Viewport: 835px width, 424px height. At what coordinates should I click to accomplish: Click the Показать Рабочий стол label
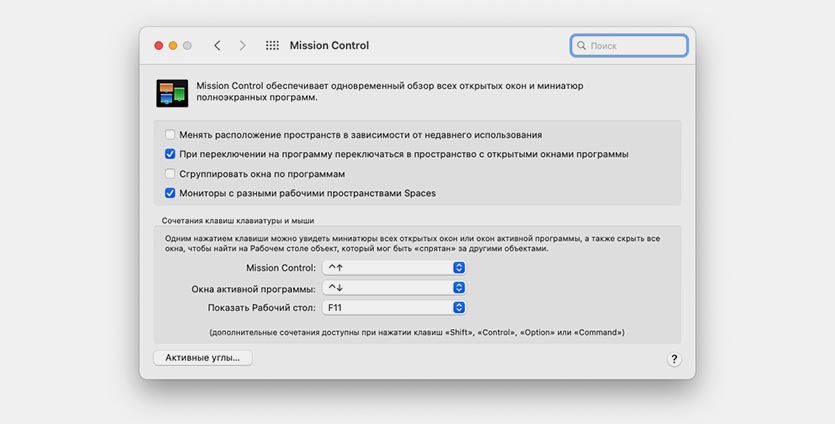pyautogui.click(x=261, y=308)
